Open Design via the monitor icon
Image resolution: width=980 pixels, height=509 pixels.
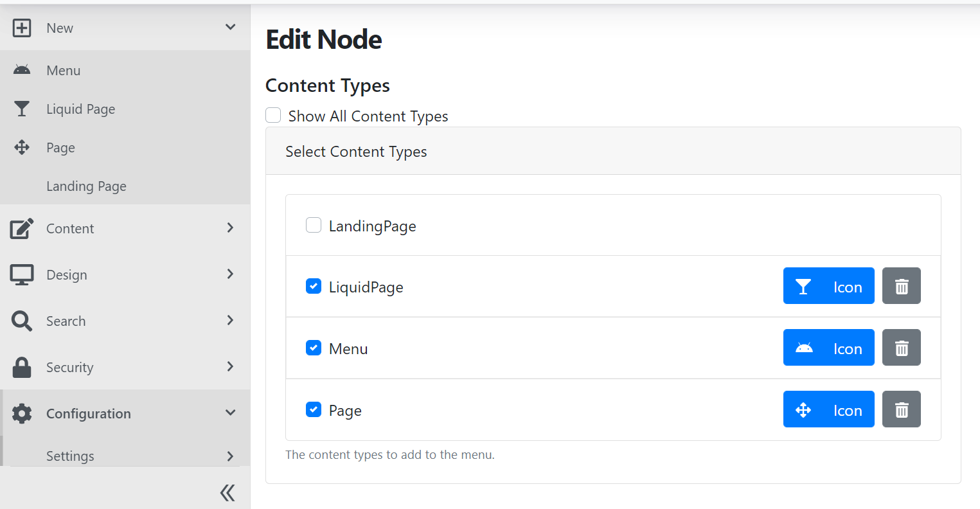22,274
